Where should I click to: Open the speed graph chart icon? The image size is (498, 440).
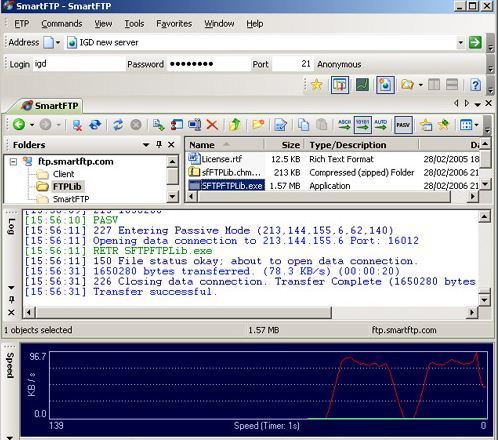point(362,85)
